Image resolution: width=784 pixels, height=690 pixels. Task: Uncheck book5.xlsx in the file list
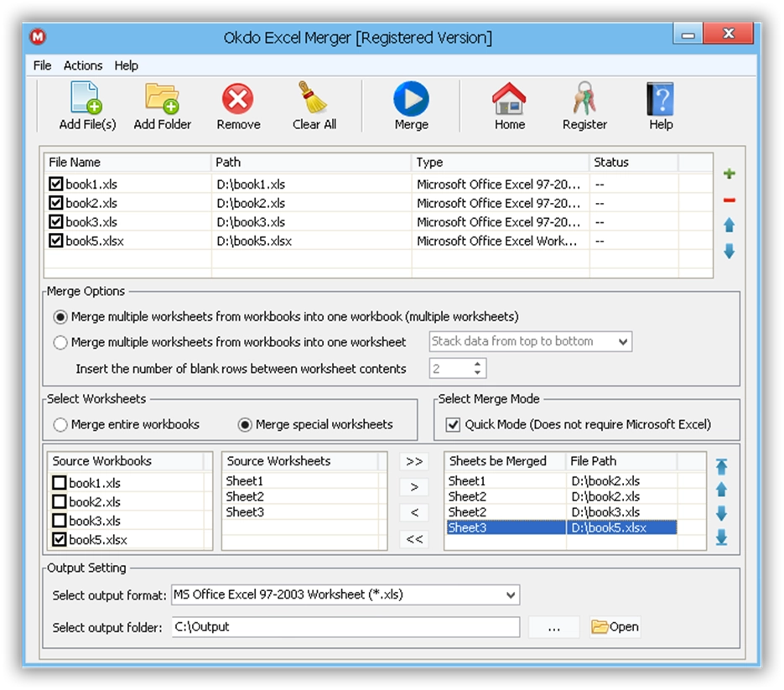[x=55, y=241]
